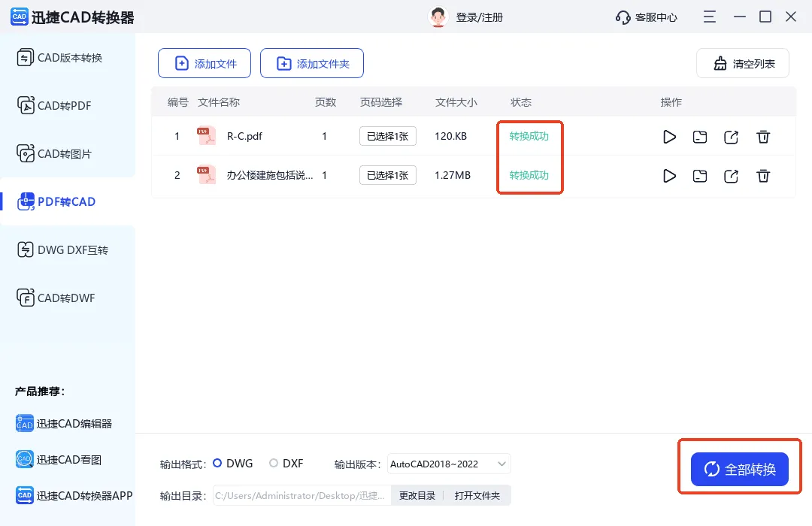Open the CAD版本转换 sidebar item
The height and width of the screenshot is (526, 812).
59,57
